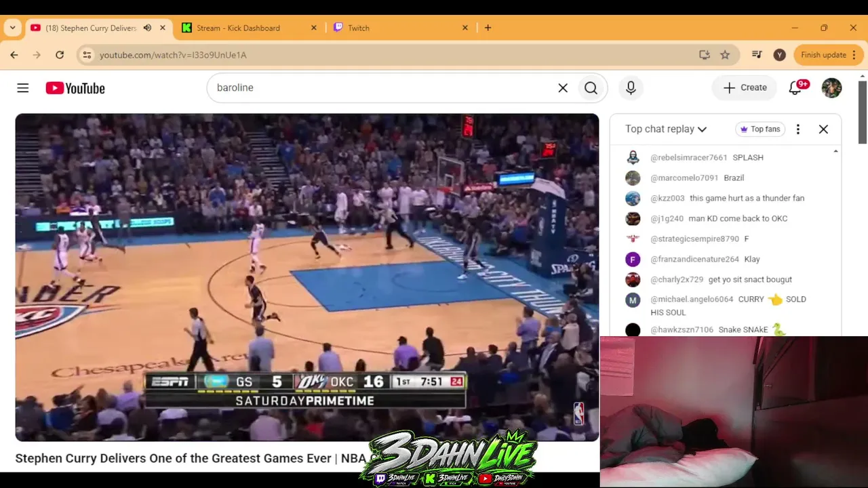
Task: Click the avatar beside @marcomelo7091
Action: click(633, 178)
